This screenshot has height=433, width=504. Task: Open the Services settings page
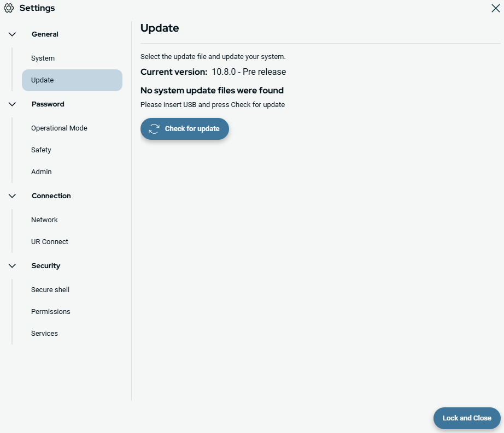point(44,334)
